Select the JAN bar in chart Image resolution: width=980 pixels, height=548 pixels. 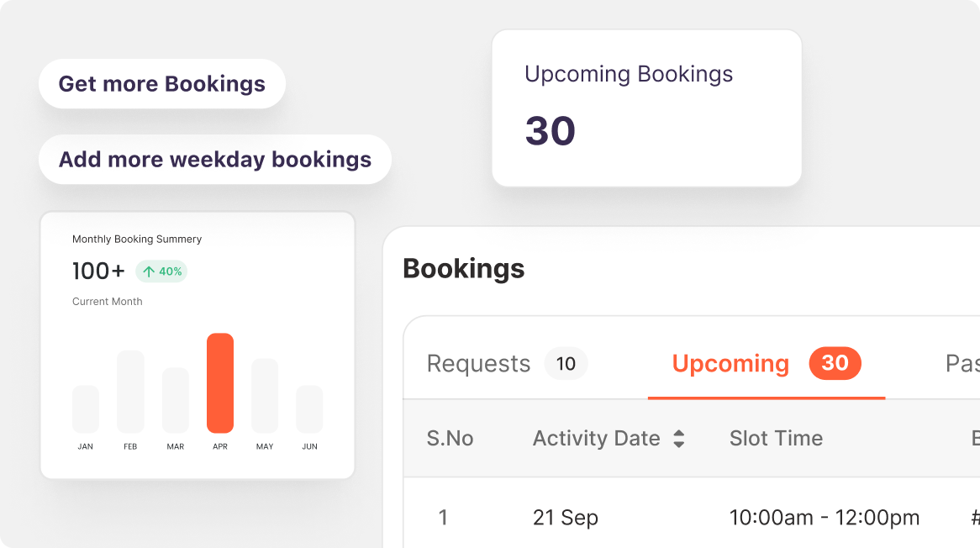click(x=86, y=409)
